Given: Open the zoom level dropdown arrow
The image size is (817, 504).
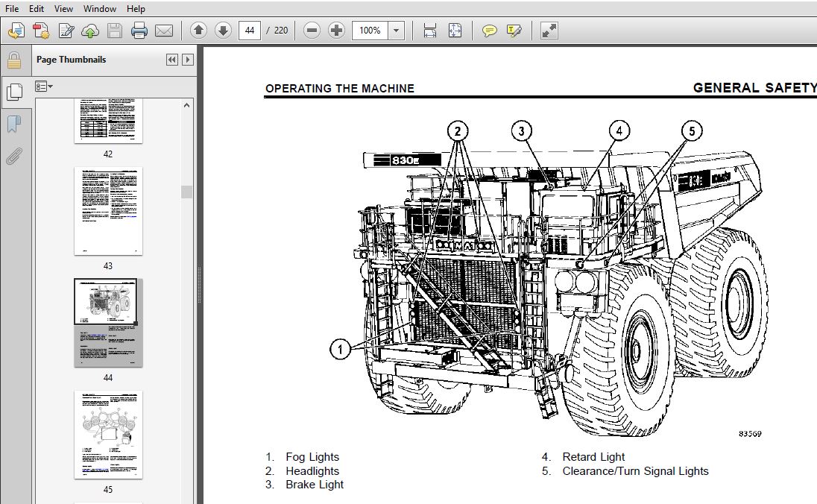Looking at the screenshot, I should click(396, 31).
